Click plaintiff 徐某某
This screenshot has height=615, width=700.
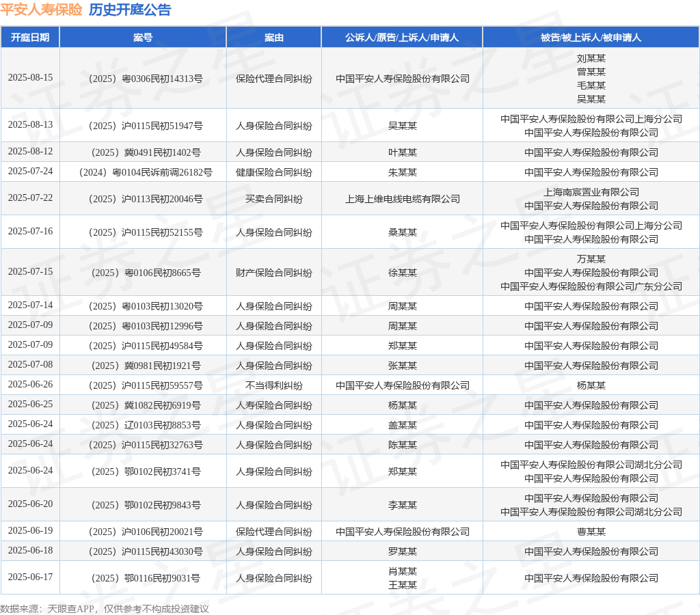pyautogui.click(x=402, y=273)
